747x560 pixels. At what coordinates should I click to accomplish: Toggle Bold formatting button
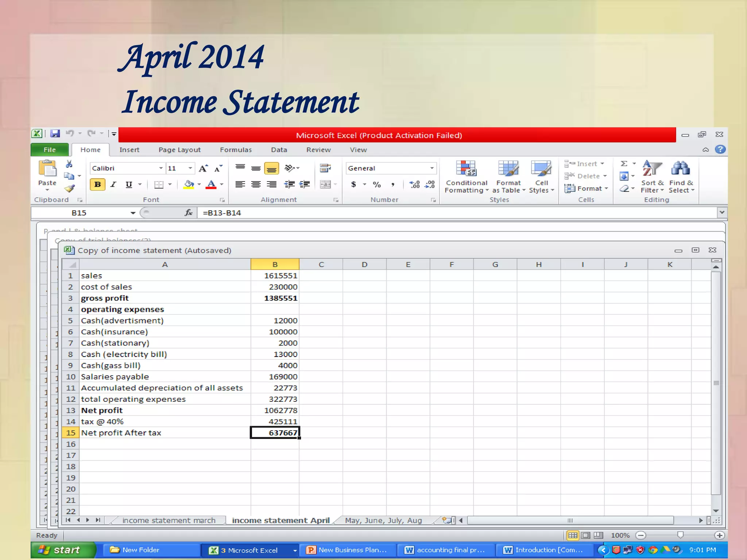(x=97, y=184)
